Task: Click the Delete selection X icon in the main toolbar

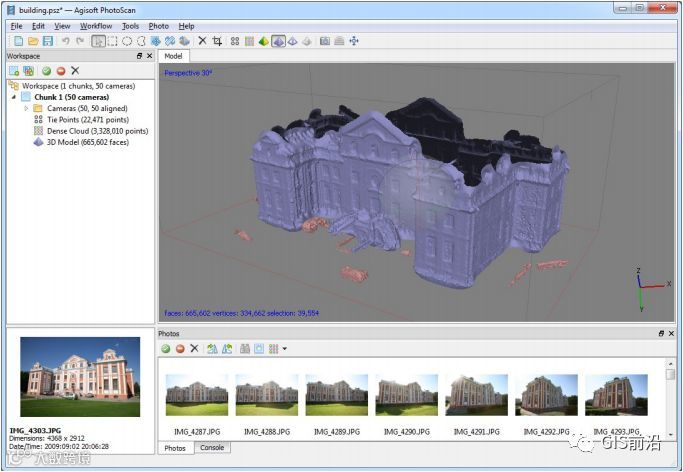Action: (x=202, y=41)
